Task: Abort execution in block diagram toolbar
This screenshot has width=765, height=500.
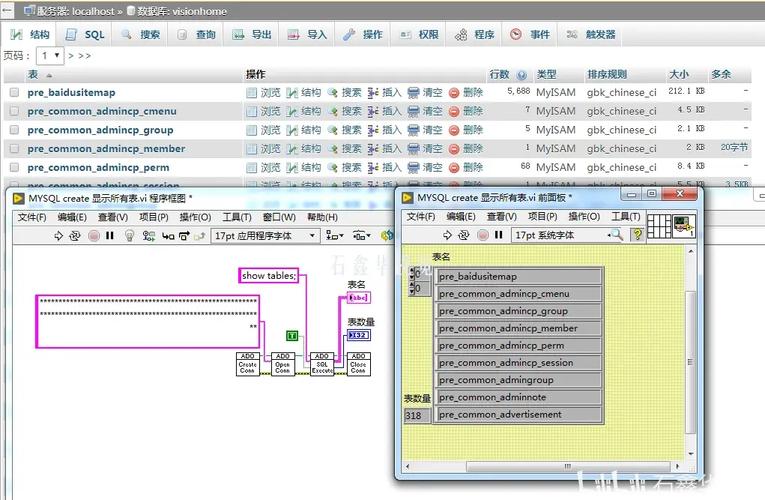Action: (x=94, y=236)
